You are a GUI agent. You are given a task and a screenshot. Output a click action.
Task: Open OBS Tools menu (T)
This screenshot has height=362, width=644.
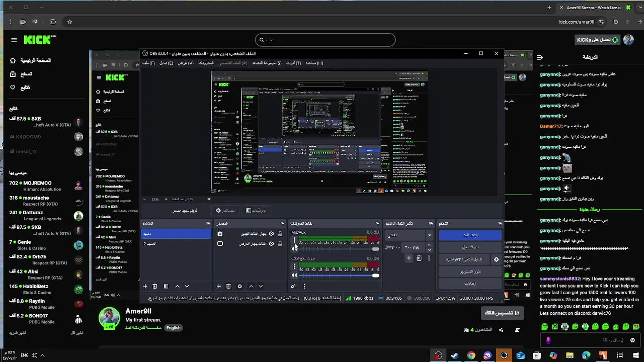click(x=293, y=63)
